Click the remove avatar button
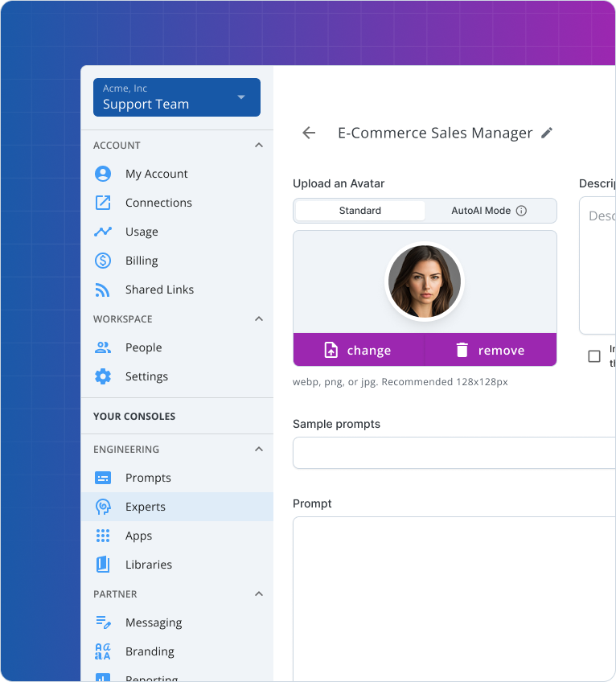 pos(491,350)
